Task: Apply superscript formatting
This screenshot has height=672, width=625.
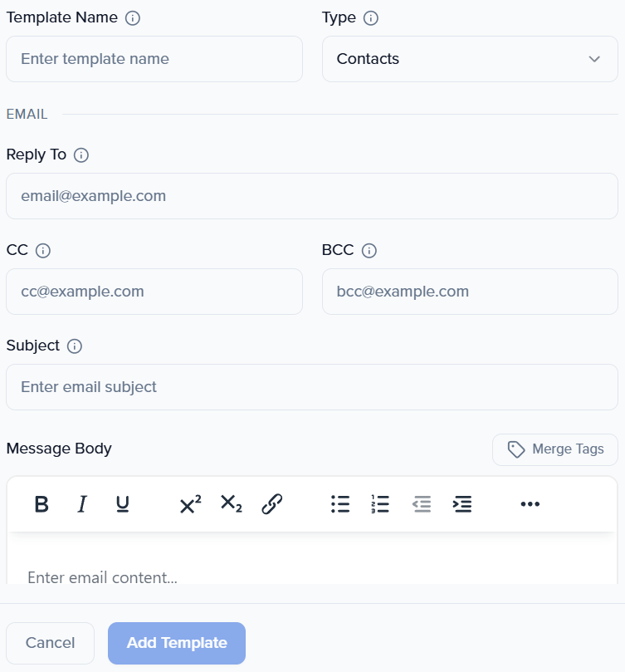Action: pos(190,503)
